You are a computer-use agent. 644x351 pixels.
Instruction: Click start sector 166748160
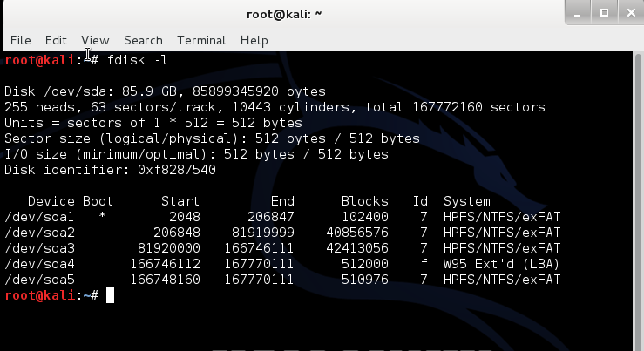[165, 280]
